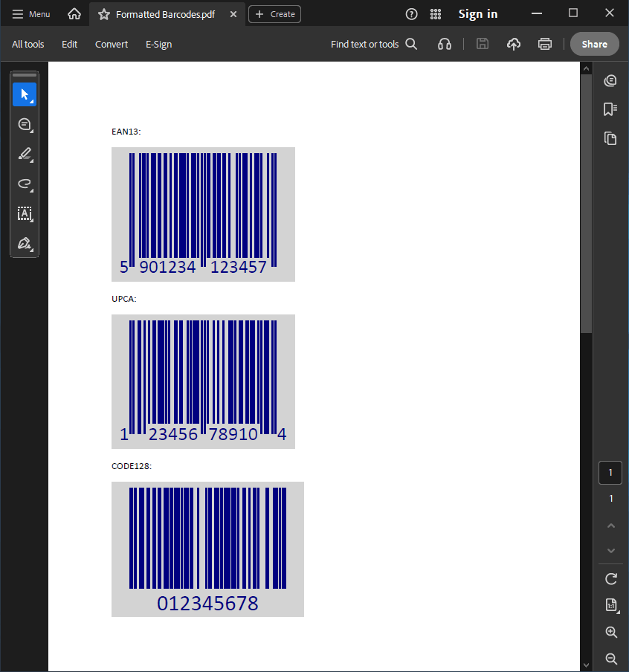The width and height of the screenshot is (629, 672).
Task: Open the E-Sign menu
Action: [x=158, y=44]
